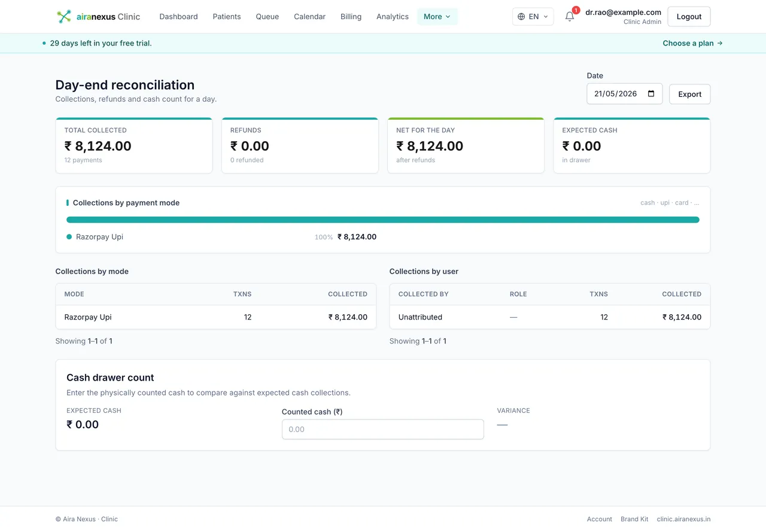The height and width of the screenshot is (532, 766).
Task: Click the Cash drawer count heading
Action: pos(110,378)
